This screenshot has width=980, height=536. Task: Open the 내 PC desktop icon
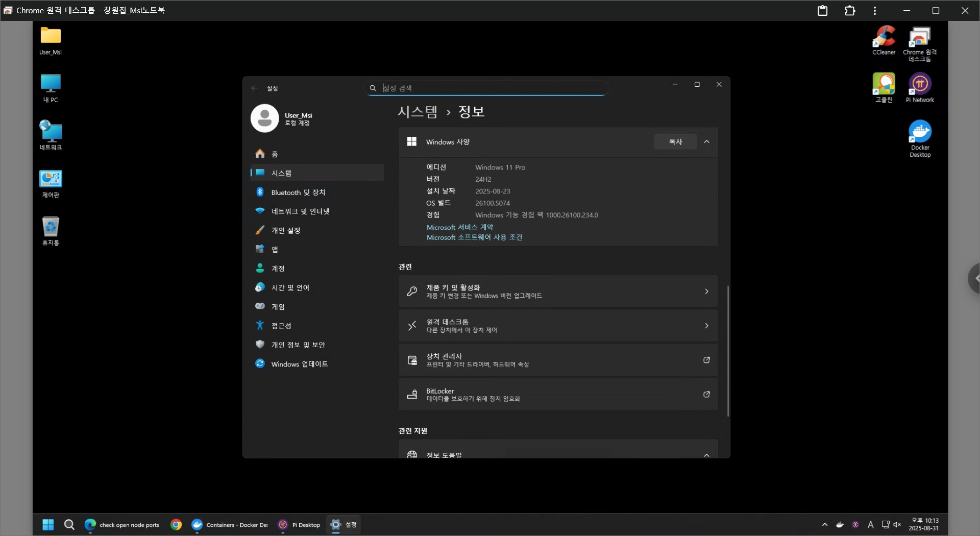[51, 88]
